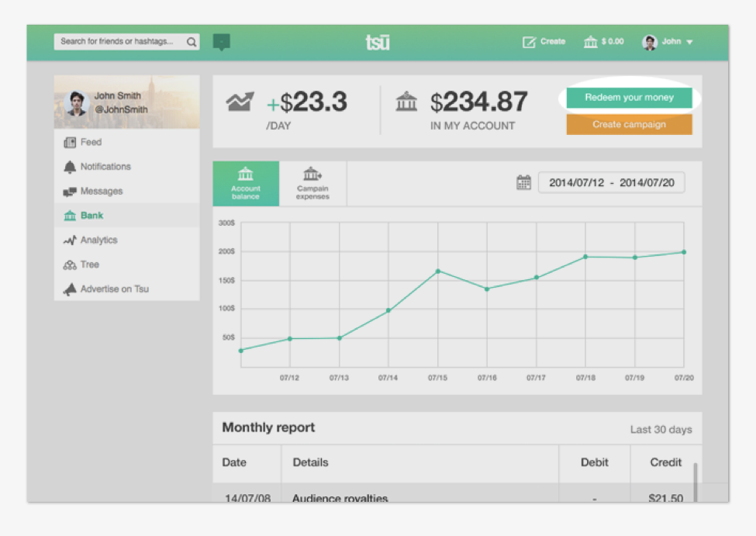Click the tsu logo
The height and width of the screenshot is (536, 756).
coord(378,42)
